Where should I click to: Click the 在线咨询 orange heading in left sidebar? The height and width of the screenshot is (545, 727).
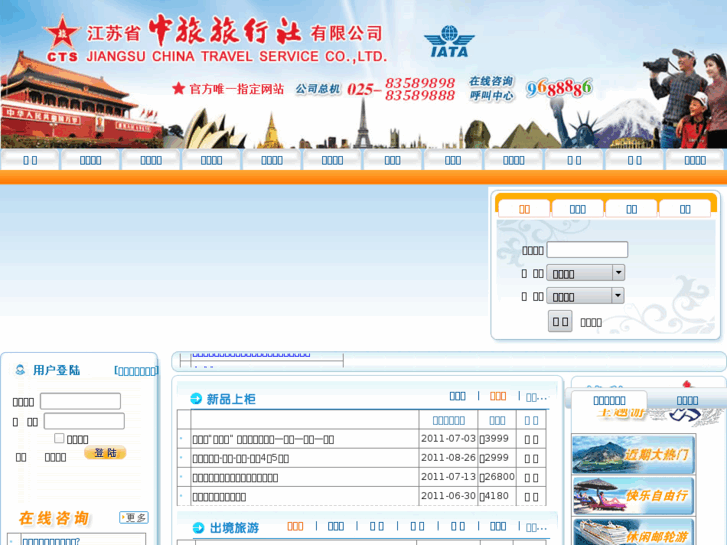(54, 518)
